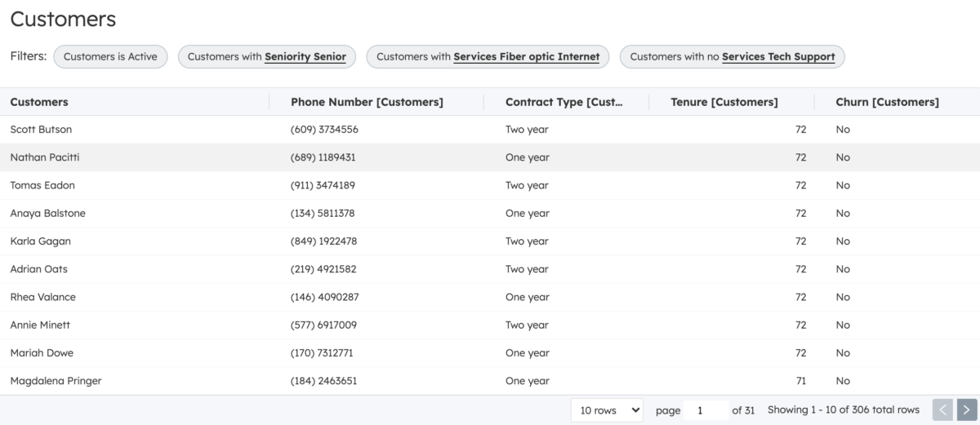Image resolution: width=980 pixels, height=425 pixels.
Task: Click phone number (609) 3734556
Action: point(324,129)
